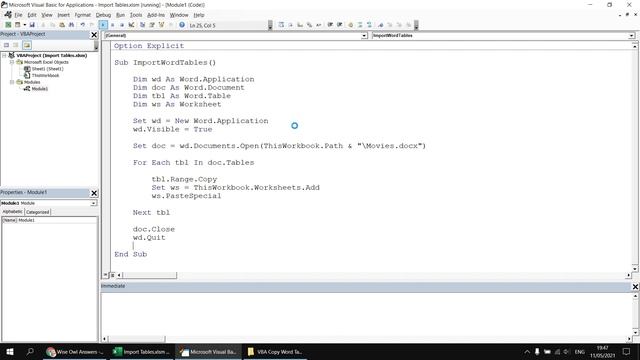Click the Toggle Bookmark flag icon
Viewport: 640px width, 360px height.
pos(380,25)
